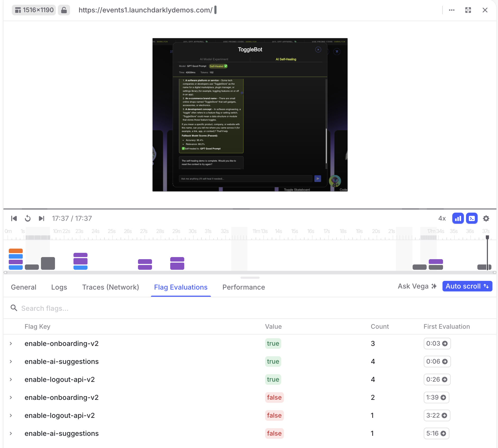Viewport: 498px width, 448px height.
Task: Jump to 5:16 first evaluation timestamp
Action: (x=436, y=433)
